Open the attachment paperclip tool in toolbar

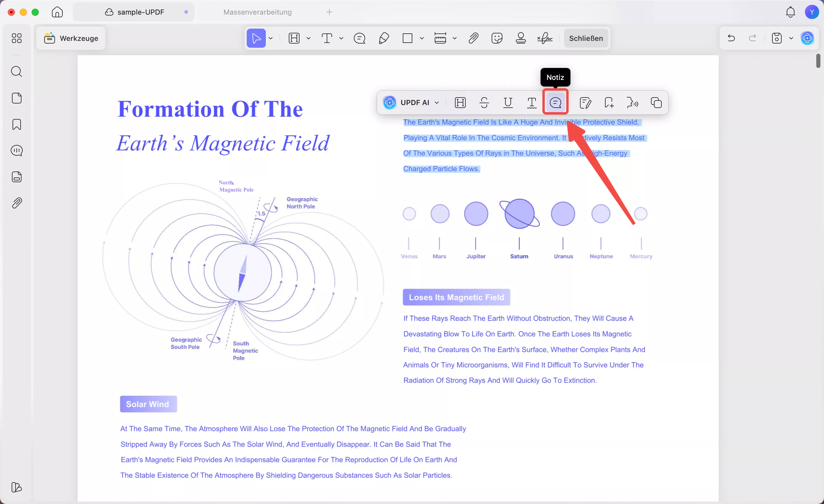click(473, 38)
